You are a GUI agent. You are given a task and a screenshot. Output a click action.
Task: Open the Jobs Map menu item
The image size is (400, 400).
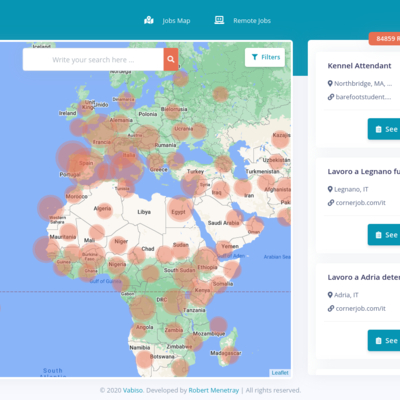pyautogui.click(x=167, y=21)
